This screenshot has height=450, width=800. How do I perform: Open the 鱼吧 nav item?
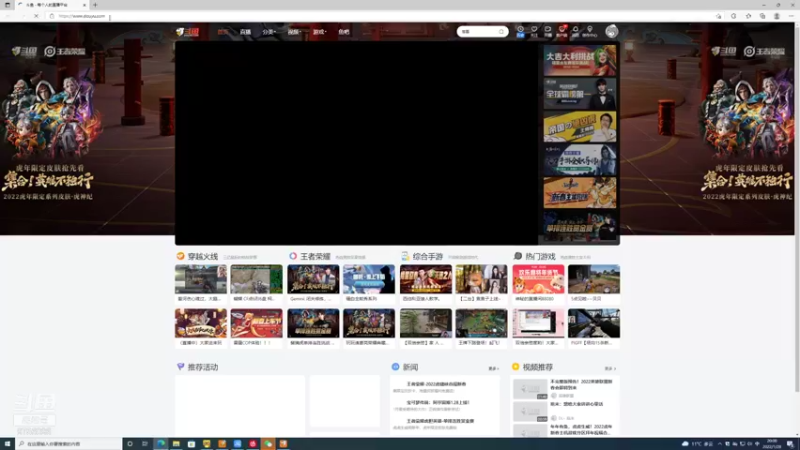[x=344, y=32]
